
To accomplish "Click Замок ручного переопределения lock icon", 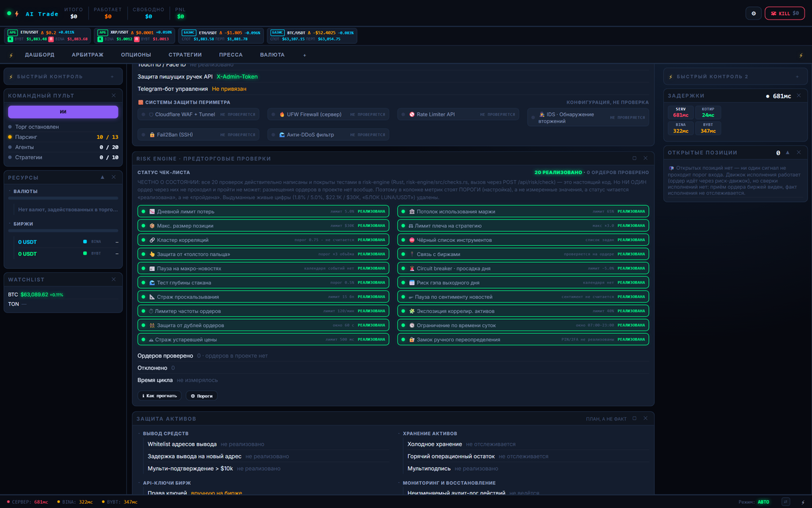I will (x=411, y=339).
